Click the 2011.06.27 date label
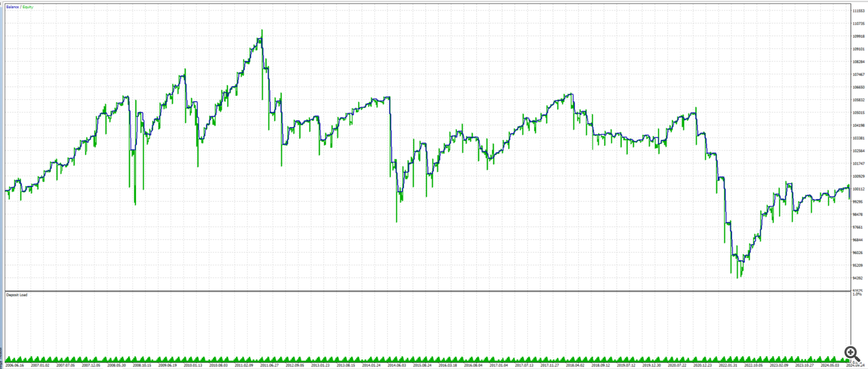868x369 pixels. [268, 366]
